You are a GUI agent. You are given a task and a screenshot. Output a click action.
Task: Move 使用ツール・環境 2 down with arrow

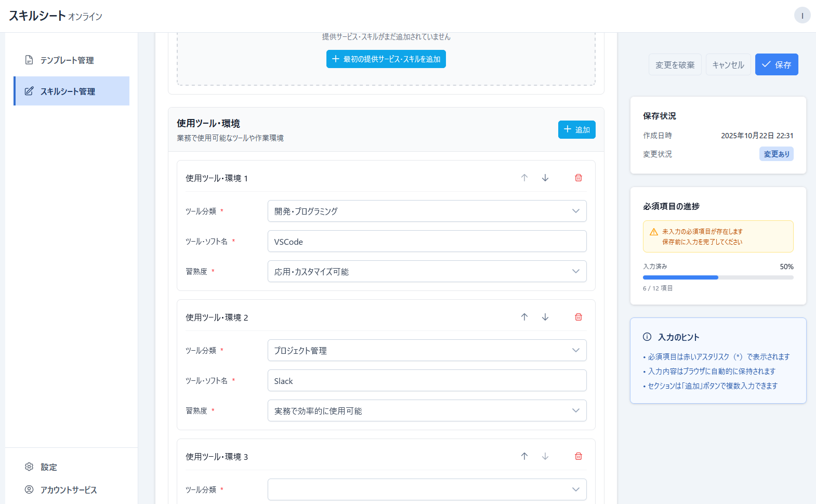[x=545, y=317]
